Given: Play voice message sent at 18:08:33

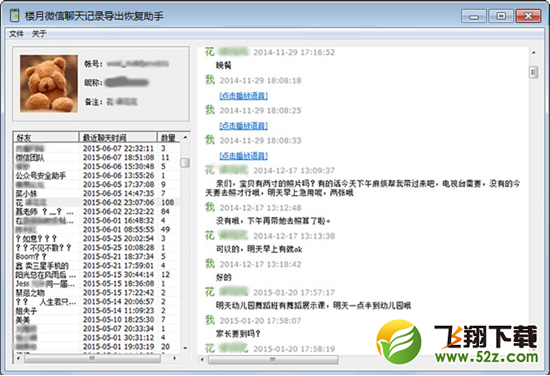Looking at the screenshot, I should (243, 156).
